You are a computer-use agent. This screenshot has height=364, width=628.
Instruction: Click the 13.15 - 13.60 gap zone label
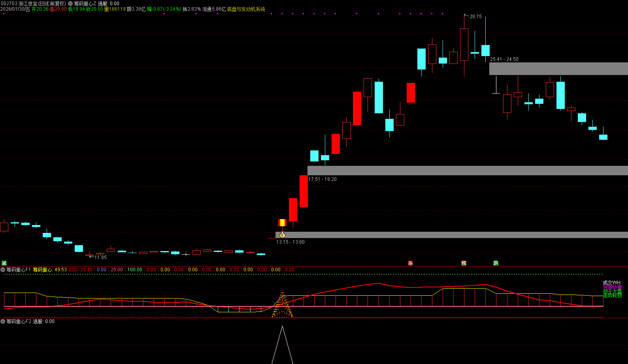(x=290, y=242)
